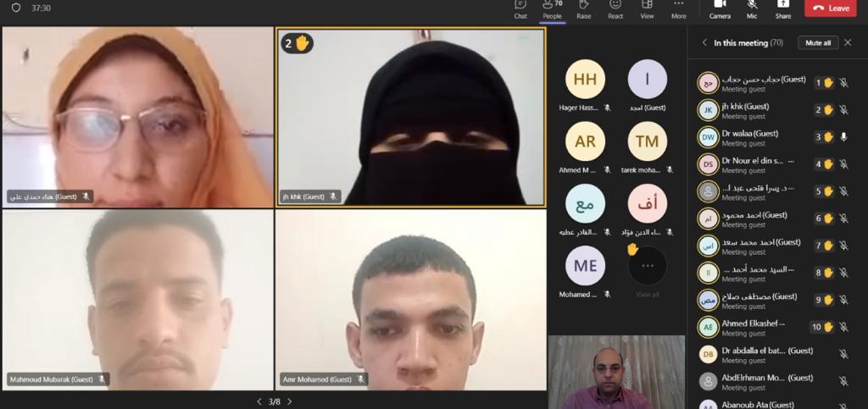Leave the meeting
This screenshot has height=409, width=868.
[830, 8]
